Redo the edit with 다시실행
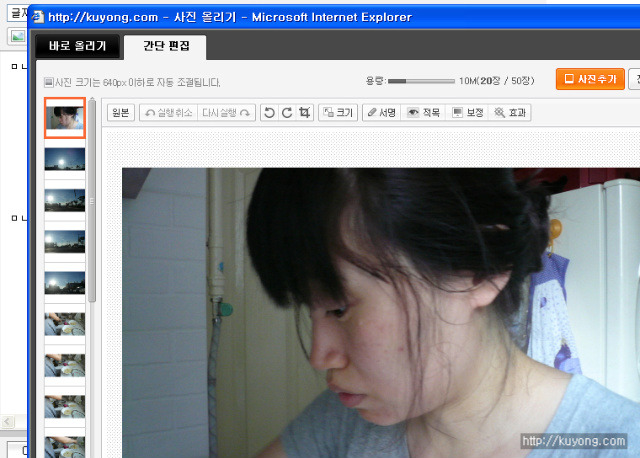This screenshot has height=458, width=640. 227,113
